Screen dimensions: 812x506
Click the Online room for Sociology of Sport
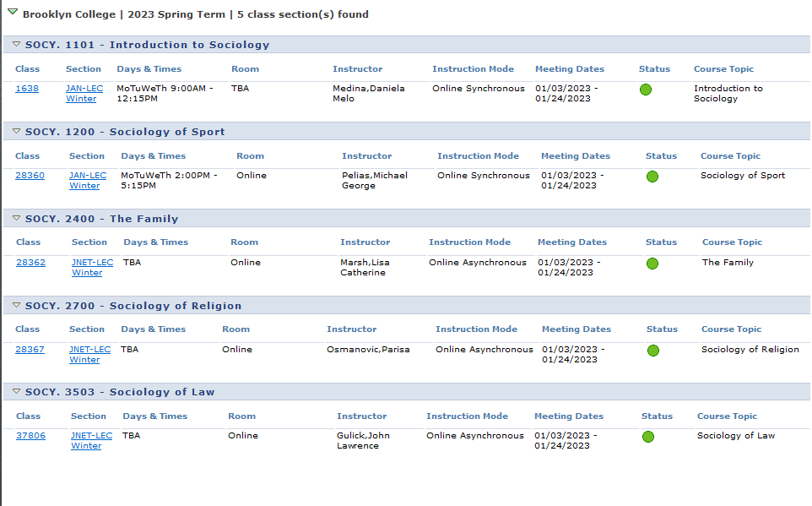252,176
